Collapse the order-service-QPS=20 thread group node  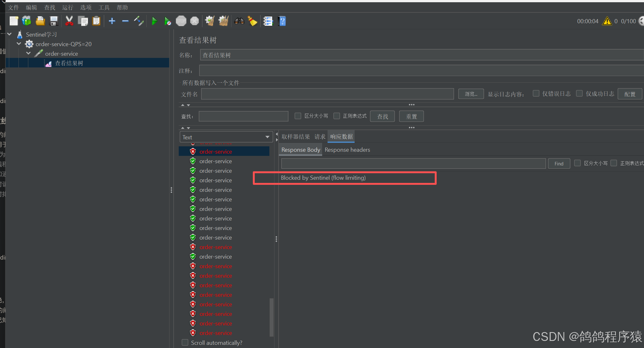19,44
